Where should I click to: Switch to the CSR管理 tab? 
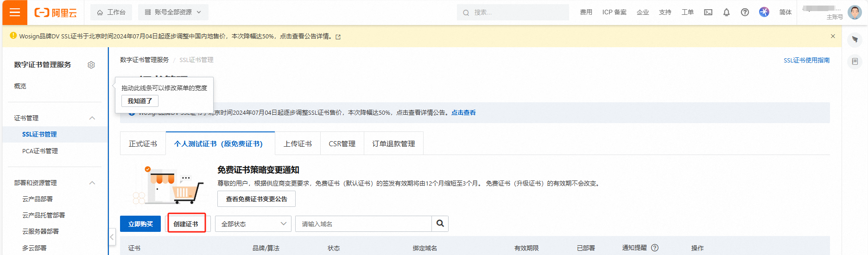(x=342, y=144)
